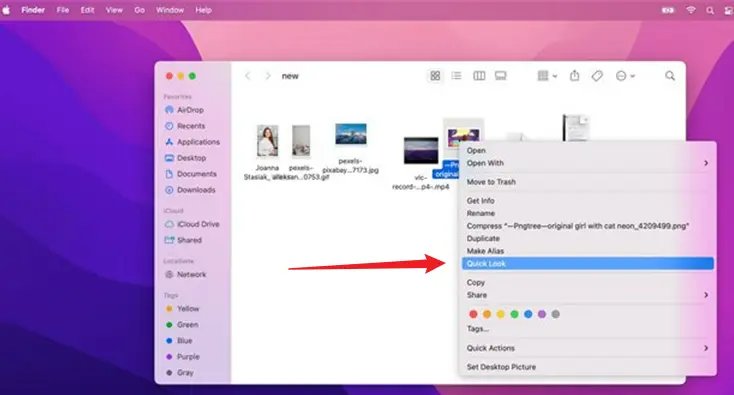Open iCloud Drive in the sidebar
The height and width of the screenshot is (395, 734).
pos(191,224)
